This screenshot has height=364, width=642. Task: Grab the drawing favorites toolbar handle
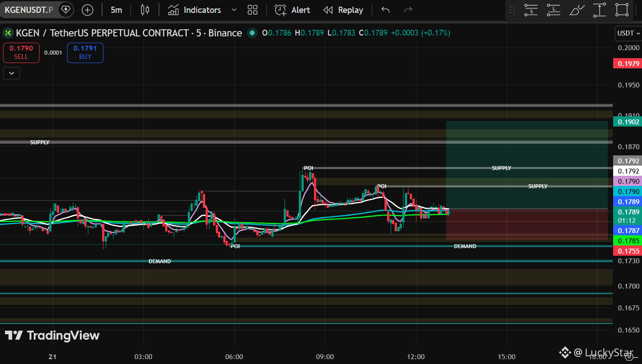[x=512, y=10]
